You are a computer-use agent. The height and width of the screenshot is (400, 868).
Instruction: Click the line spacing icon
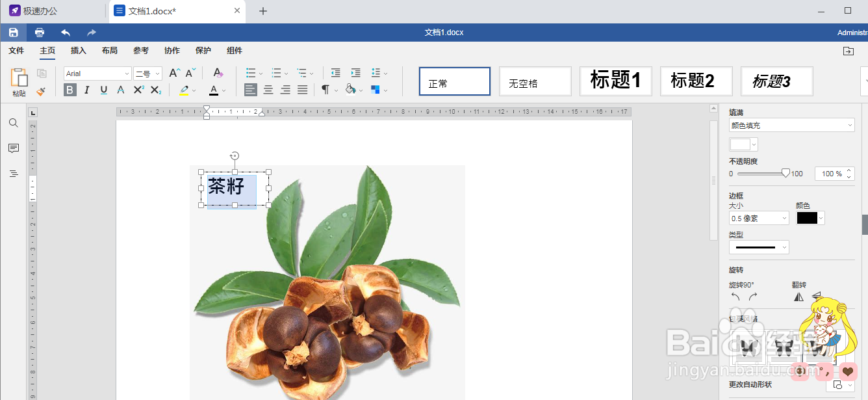pyautogui.click(x=376, y=73)
